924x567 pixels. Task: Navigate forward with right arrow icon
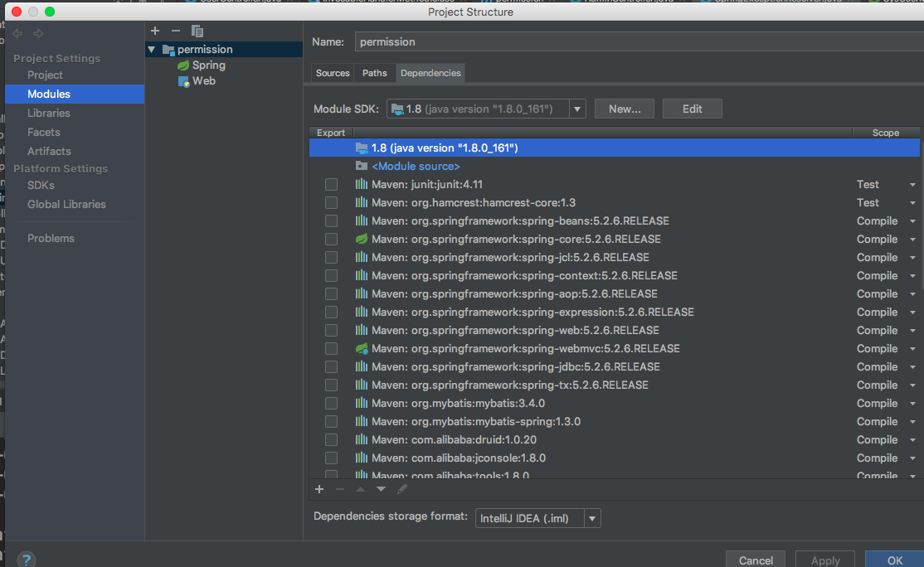point(38,33)
